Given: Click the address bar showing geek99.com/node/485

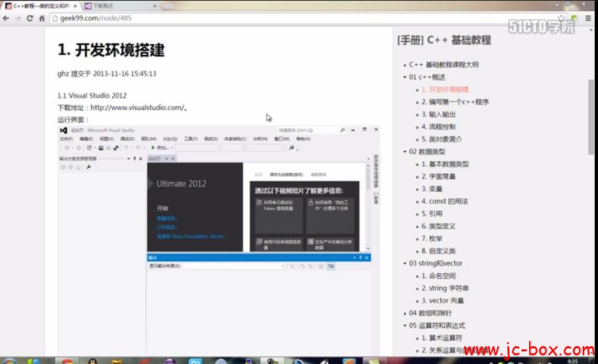Looking at the screenshot, I should 305,18.
